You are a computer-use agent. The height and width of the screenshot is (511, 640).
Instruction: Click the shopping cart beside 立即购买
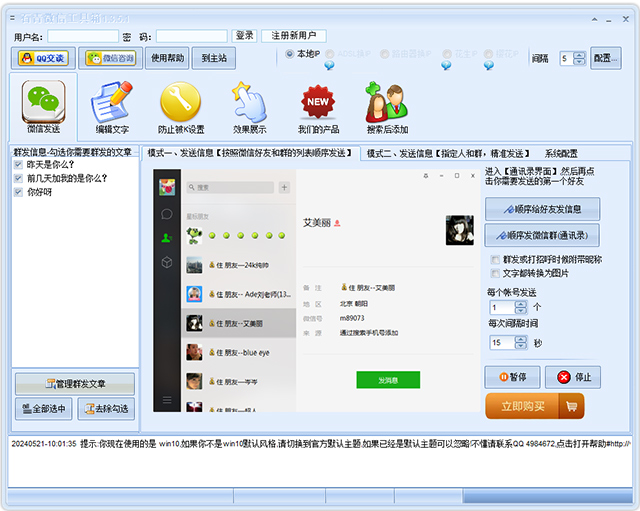click(572, 406)
